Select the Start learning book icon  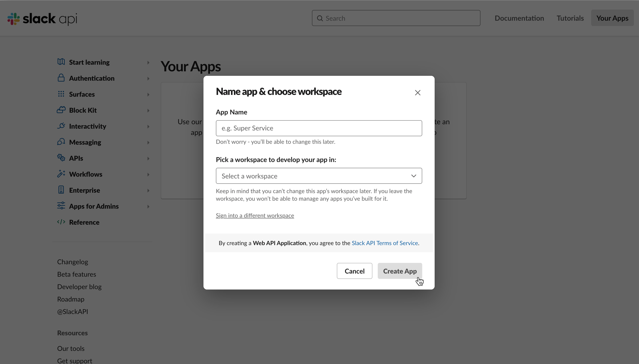click(61, 62)
